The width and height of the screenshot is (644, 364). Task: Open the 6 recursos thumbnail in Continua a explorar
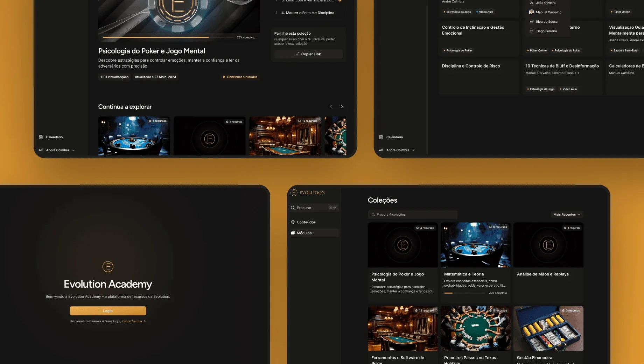pos(134,136)
